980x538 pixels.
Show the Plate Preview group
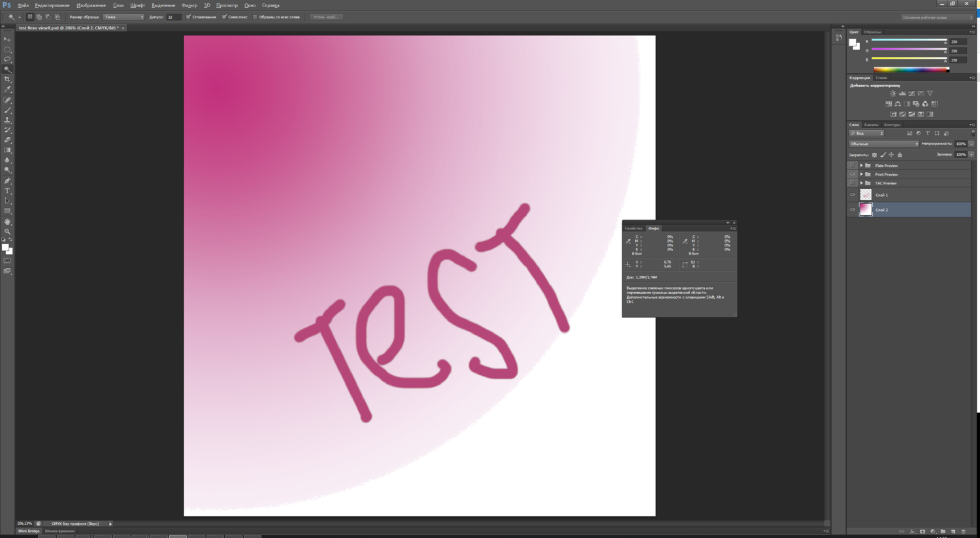[x=853, y=165]
